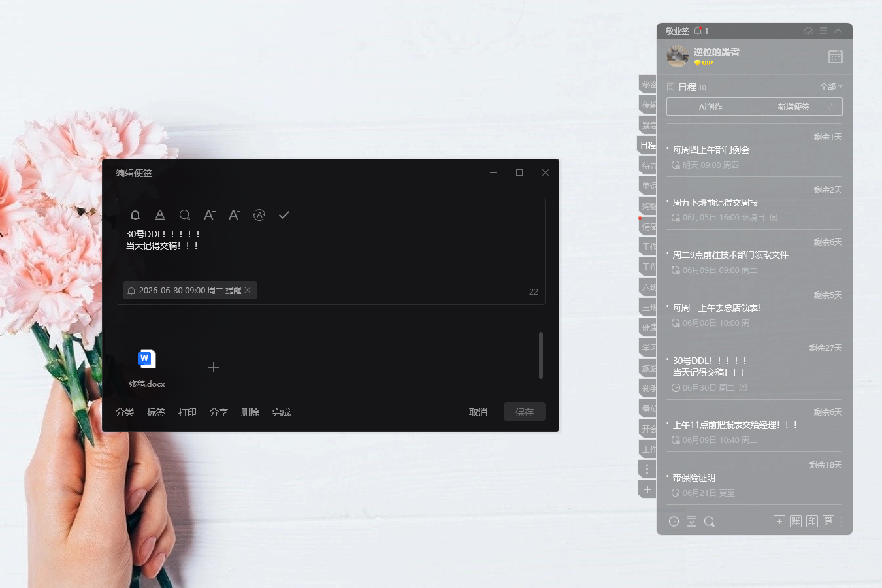Open search-in-note magnifier in editor toolbar

click(185, 215)
